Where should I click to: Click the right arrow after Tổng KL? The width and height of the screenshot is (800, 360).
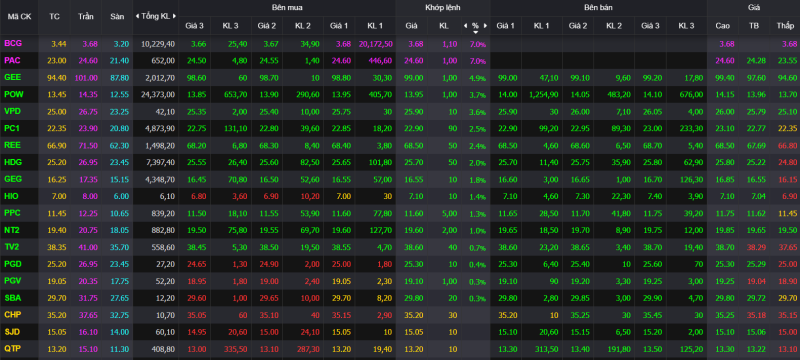pos(174,16)
